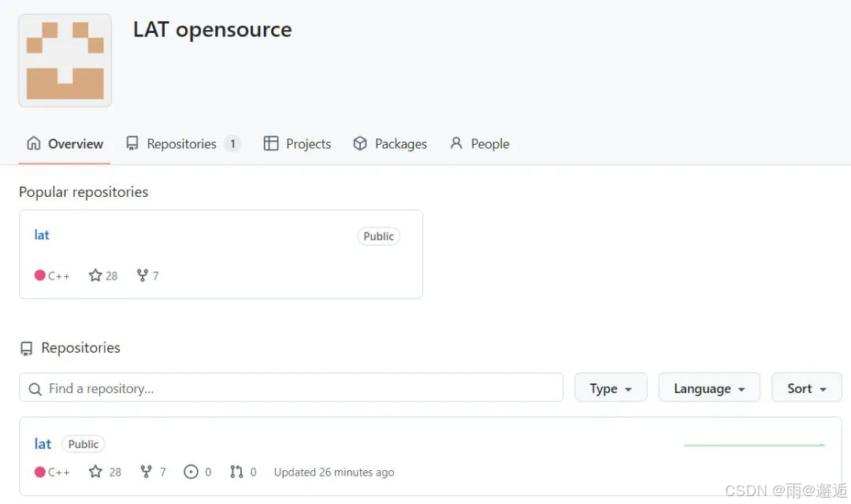851x504 pixels.
Task: Click the star icon in the popular lat card
Action: point(95,276)
